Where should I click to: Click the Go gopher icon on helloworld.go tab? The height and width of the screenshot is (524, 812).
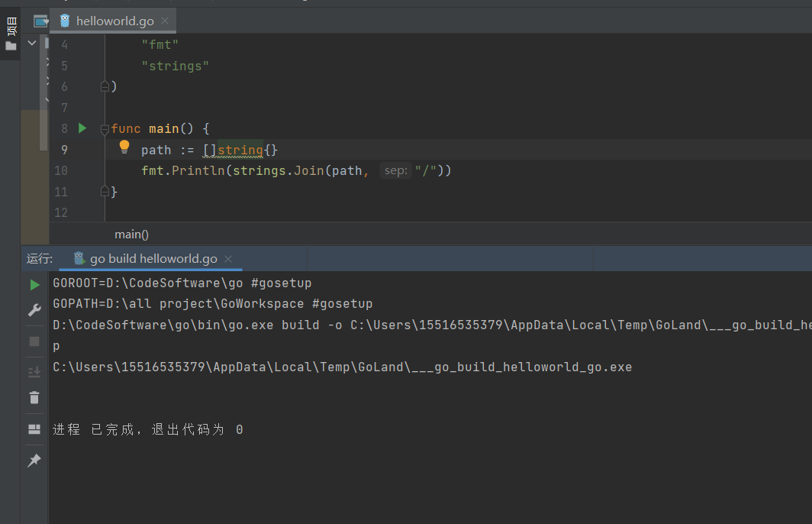point(63,21)
